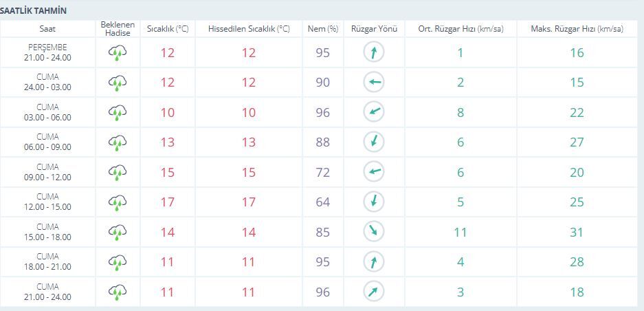Click the Saat column header
Viewport: 644px width, 311px height.
(x=47, y=29)
